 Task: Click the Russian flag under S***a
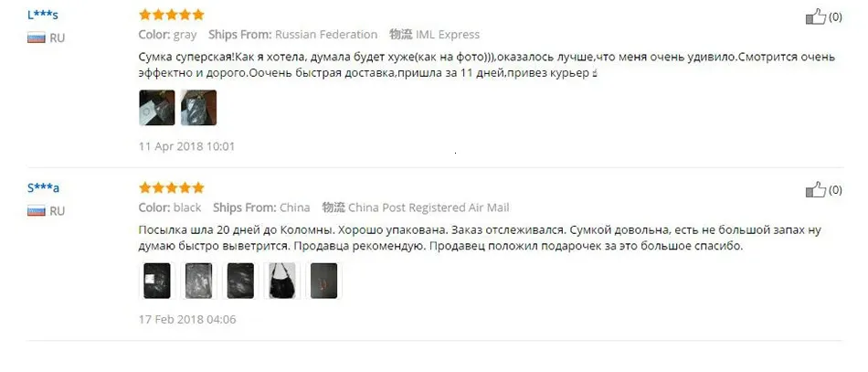tap(36, 211)
